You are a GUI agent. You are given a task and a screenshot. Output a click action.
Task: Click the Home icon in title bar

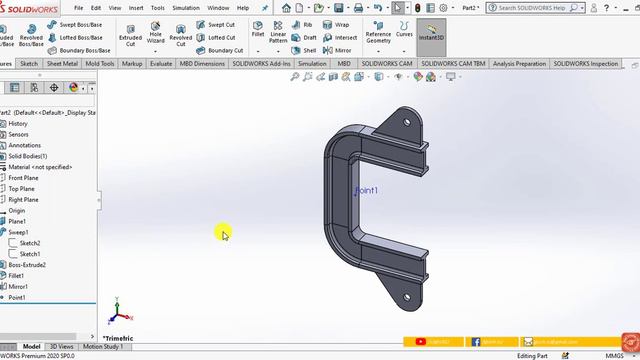click(x=287, y=8)
